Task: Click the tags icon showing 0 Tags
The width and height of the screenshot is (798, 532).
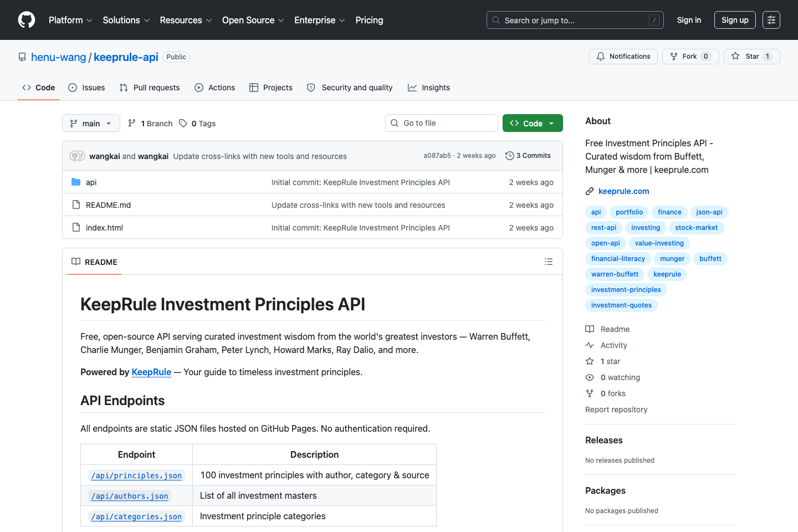Action: pyautogui.click(x=183, y=123)
